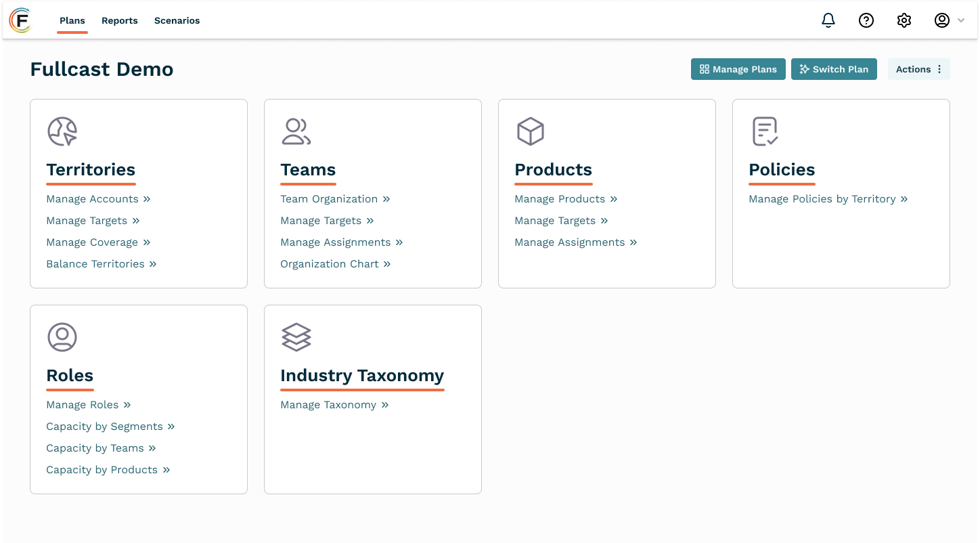This screenshot has width=980, height=543.
Task: Click the Fullcast logo icon
Action: click(20, 20)
